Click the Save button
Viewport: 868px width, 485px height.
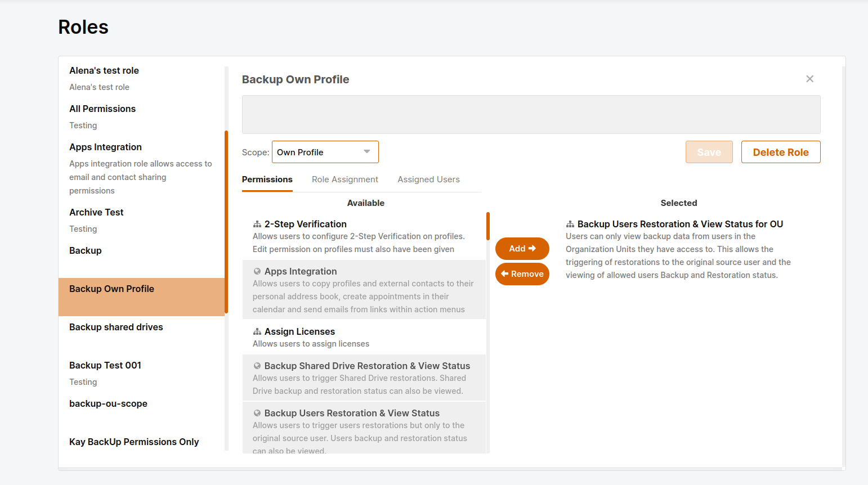click(x=709, y=152)
